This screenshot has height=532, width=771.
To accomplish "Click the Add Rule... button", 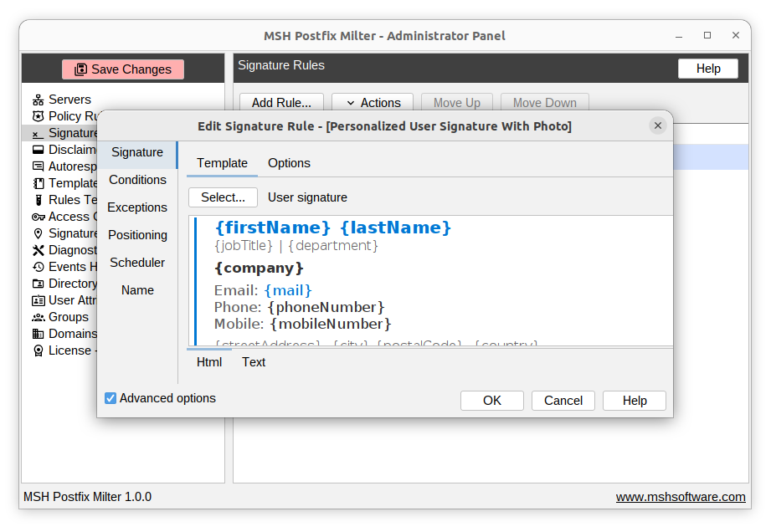I will tap(281, 103).
